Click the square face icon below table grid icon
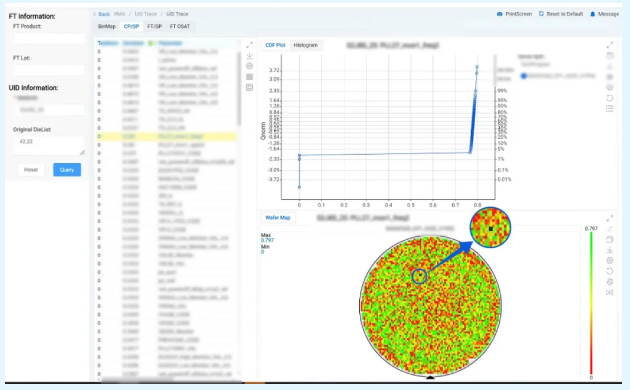This screenshot has width=630, height=390. tap(249, 87)
